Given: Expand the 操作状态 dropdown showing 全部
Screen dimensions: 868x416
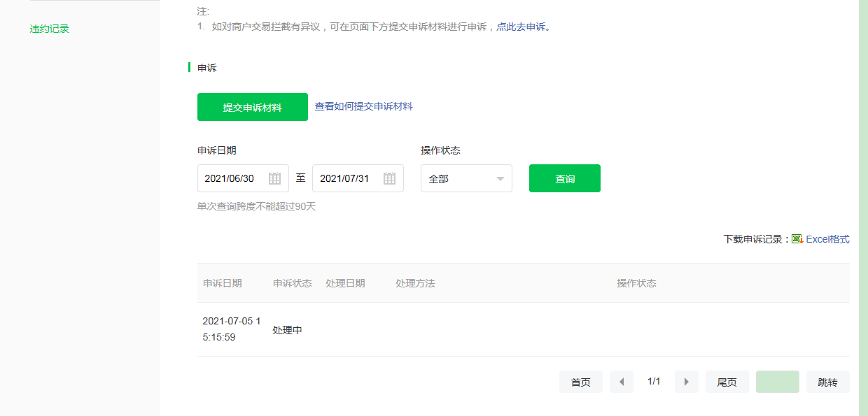Looking at the screenshot, I should [466, 178].
